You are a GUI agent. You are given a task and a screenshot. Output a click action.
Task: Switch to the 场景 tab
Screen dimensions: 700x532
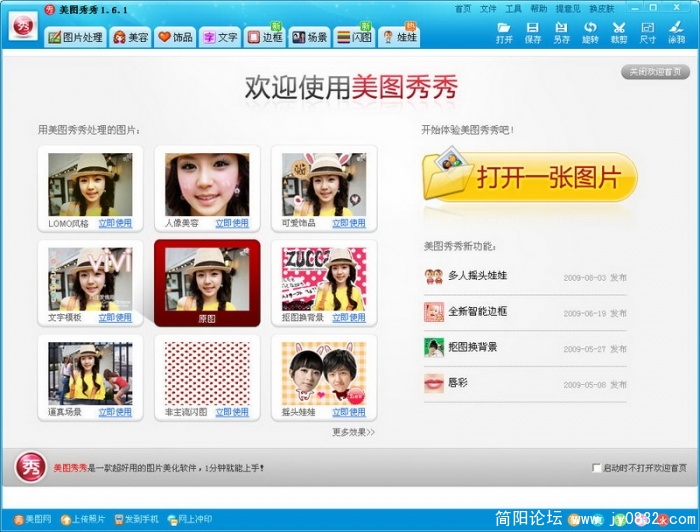[309, 37]
